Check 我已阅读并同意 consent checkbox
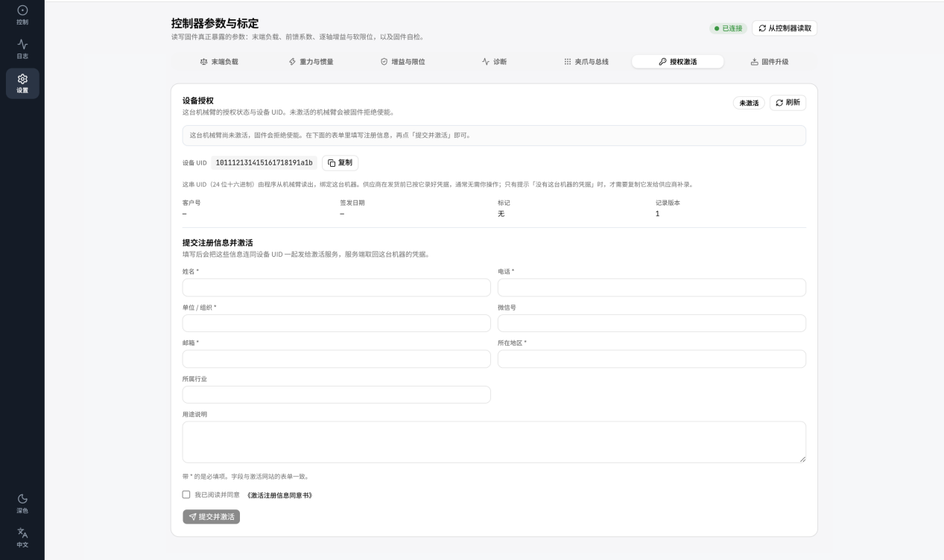This screenshot has height=560, width=944. click(x=186, y=494)
